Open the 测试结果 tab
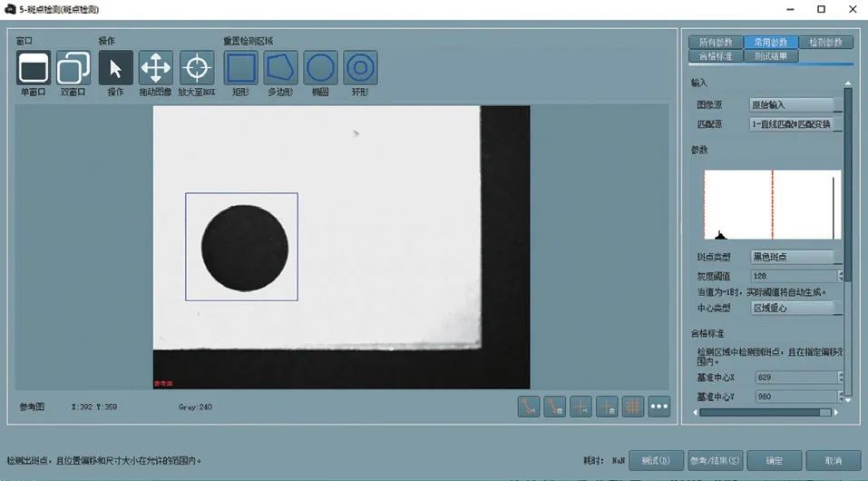Image resolution: width=868 pixels, height=481 pixels. coord(771,56)
